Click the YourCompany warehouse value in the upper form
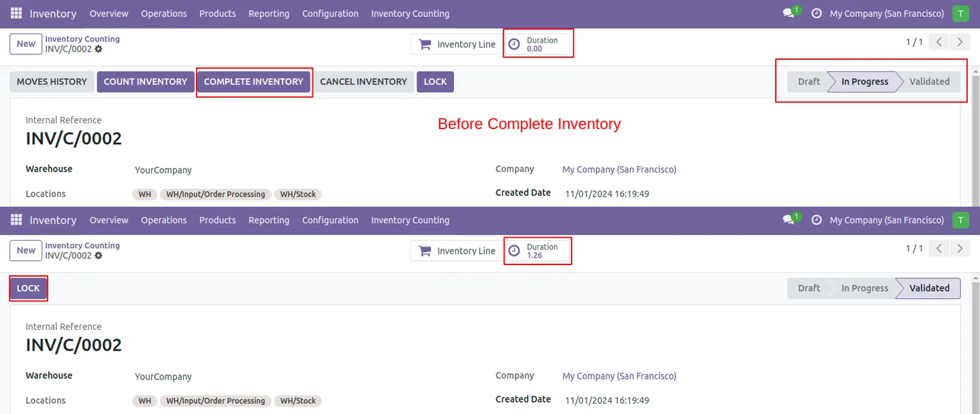 point(163,170)
